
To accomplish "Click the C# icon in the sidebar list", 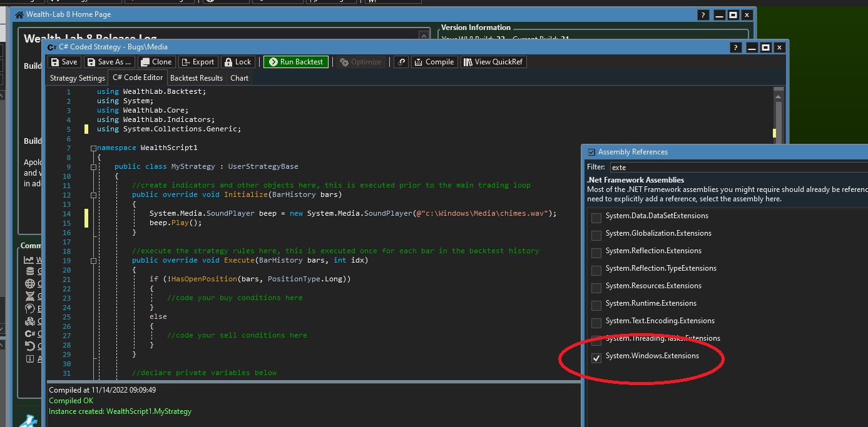I will coord(29,334).
